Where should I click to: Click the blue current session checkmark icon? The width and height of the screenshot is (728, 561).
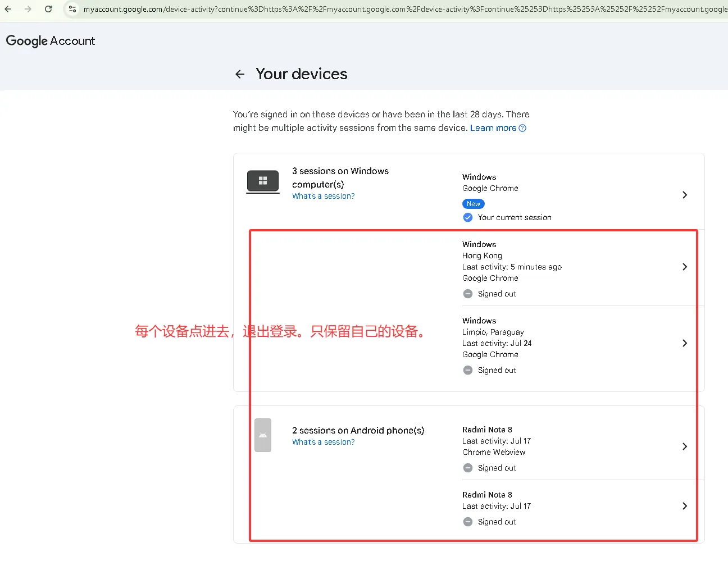pos(468,217)
